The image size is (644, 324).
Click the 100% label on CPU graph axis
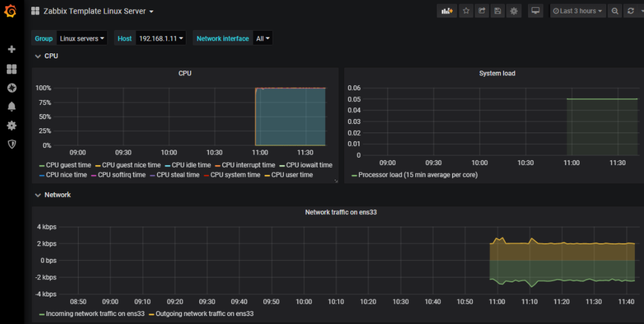44,88
